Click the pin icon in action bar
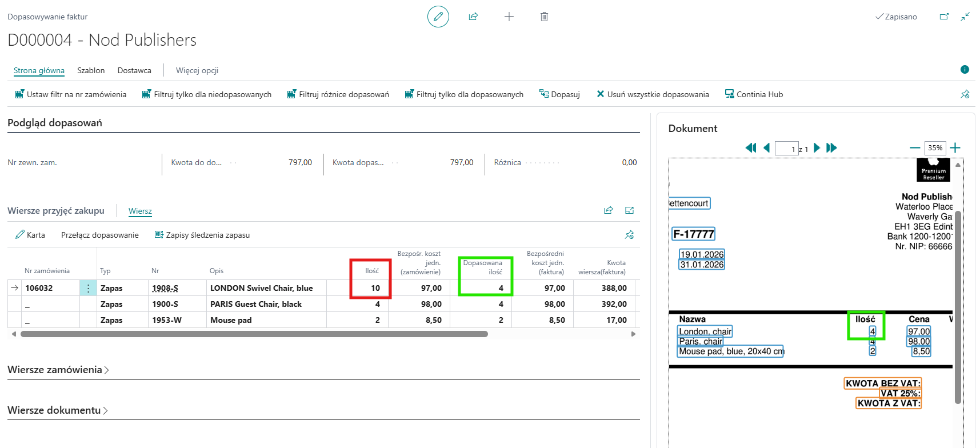This screenshot has height=448, width=980. (x=965, y=94)
